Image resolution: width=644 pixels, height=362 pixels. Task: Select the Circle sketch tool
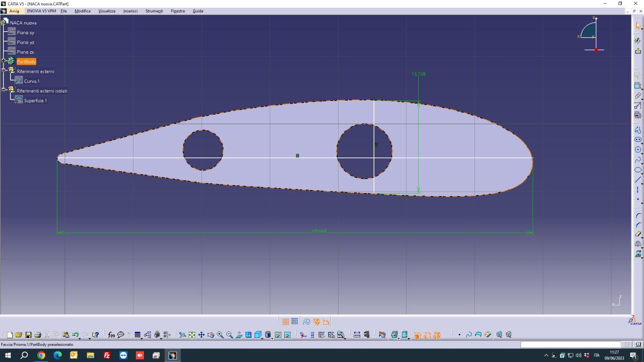coord(638,149)
